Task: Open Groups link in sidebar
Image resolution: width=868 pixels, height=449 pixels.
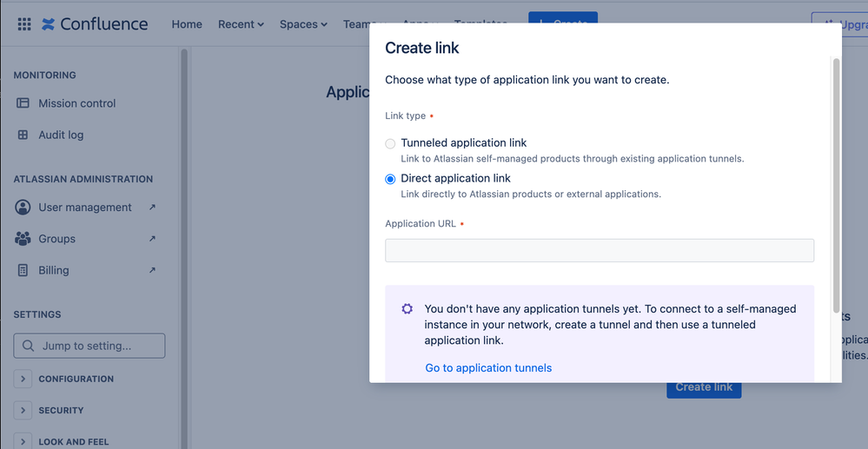Action: 56,239
